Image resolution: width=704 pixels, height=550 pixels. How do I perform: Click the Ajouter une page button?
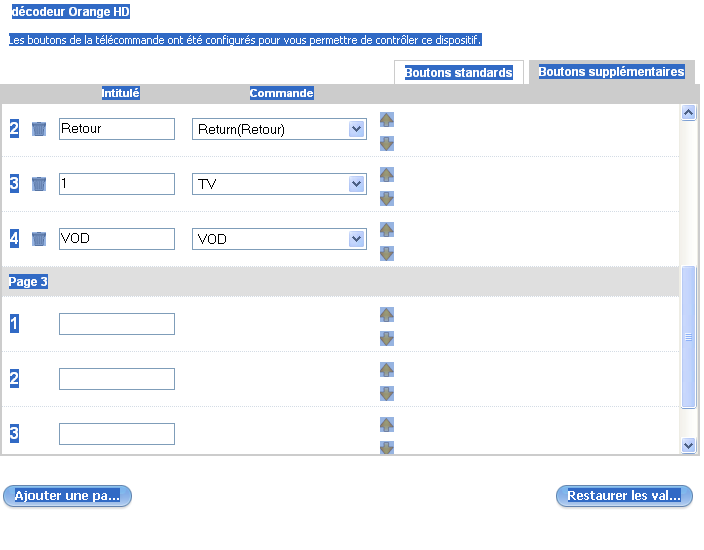67,496
